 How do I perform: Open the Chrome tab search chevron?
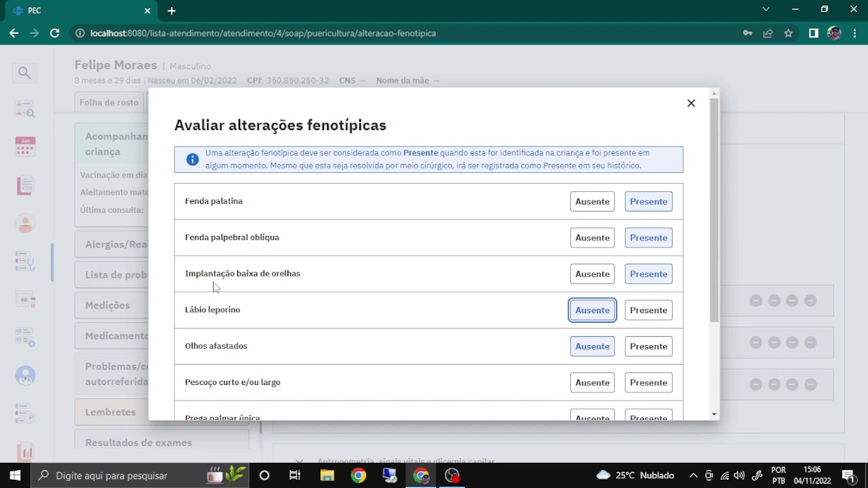(766, 9)
